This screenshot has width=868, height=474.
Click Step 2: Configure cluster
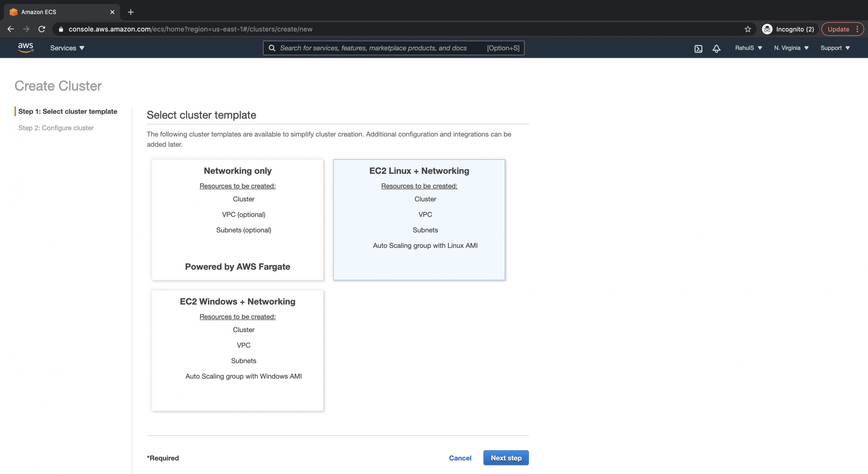pos(56,128)
